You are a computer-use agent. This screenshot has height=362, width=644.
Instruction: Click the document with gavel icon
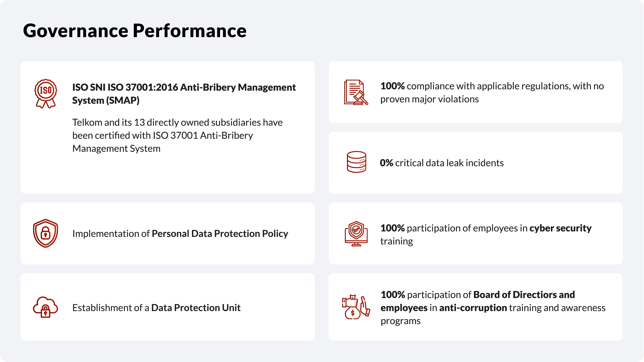click(356, 92)
